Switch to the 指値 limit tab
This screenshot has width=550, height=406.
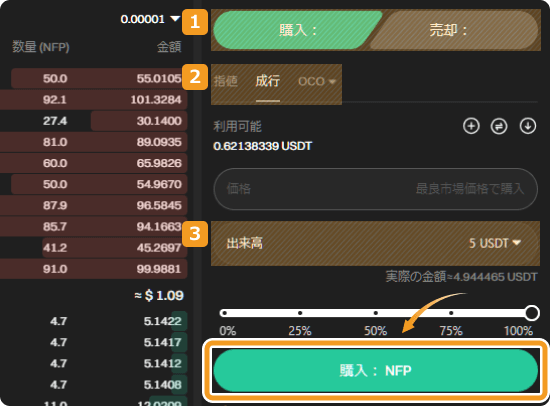point(226,81)
